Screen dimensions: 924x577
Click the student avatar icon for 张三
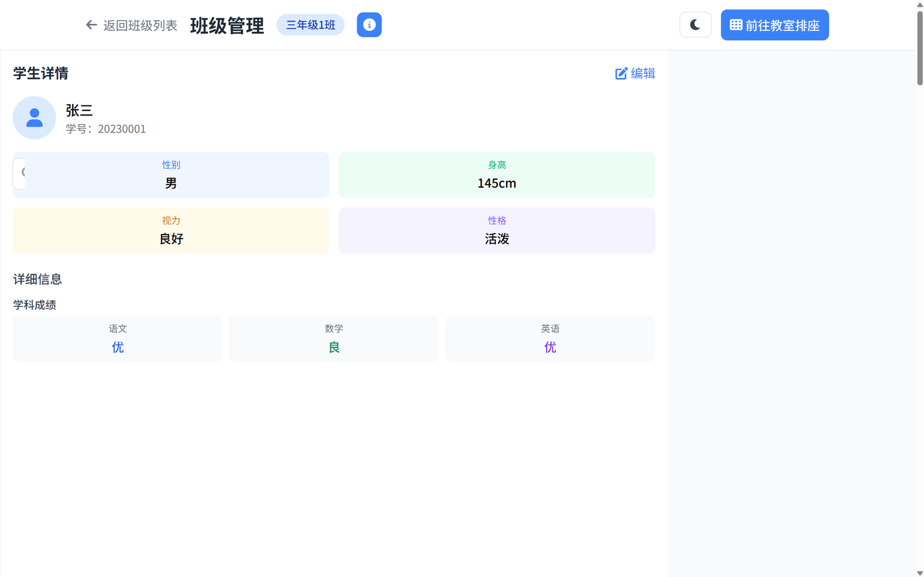34,117
